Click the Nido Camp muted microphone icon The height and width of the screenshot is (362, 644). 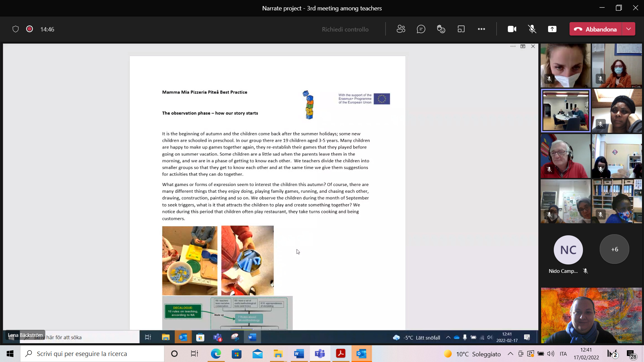[x=586, y=271]
